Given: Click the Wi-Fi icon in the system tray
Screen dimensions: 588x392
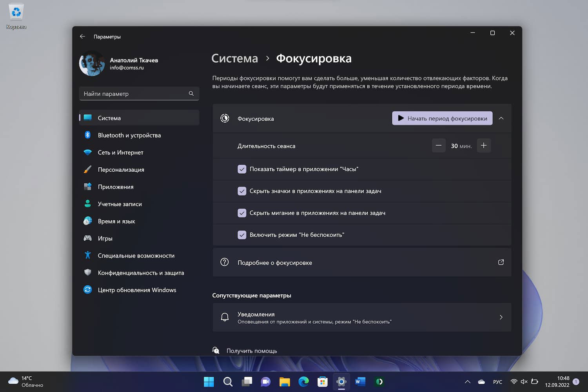Looking at the screenshot, I should (x=514, y=381).
